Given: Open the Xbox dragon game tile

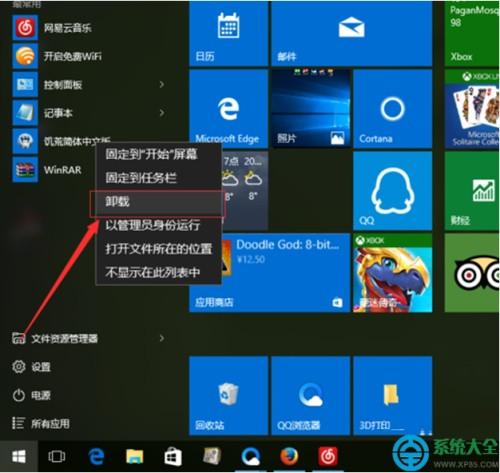Looking at the screenshot, I should [x=393, y=273].
